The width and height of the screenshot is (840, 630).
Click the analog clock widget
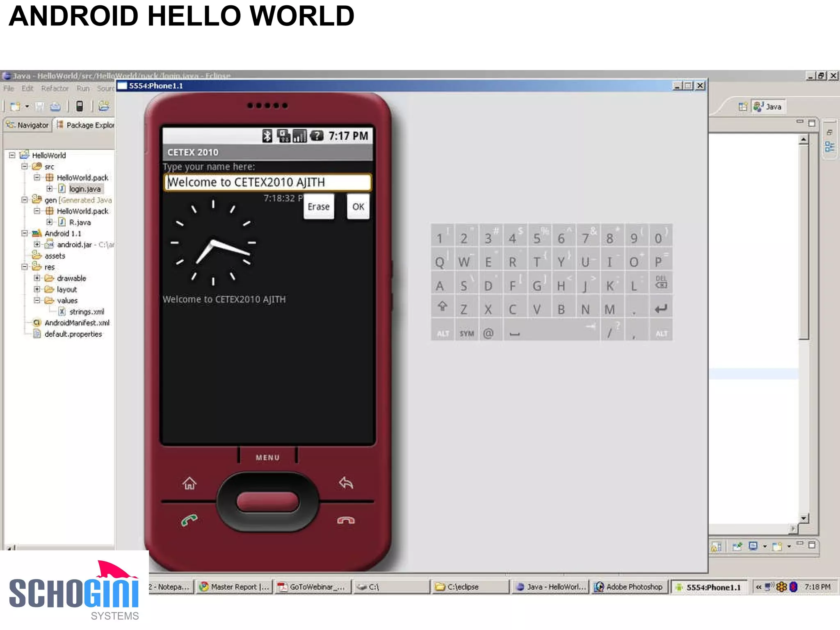coord(213,242)
